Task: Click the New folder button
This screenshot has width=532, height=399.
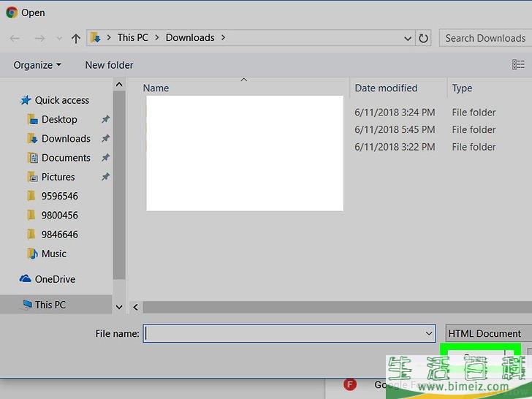Action: (109, 65)
